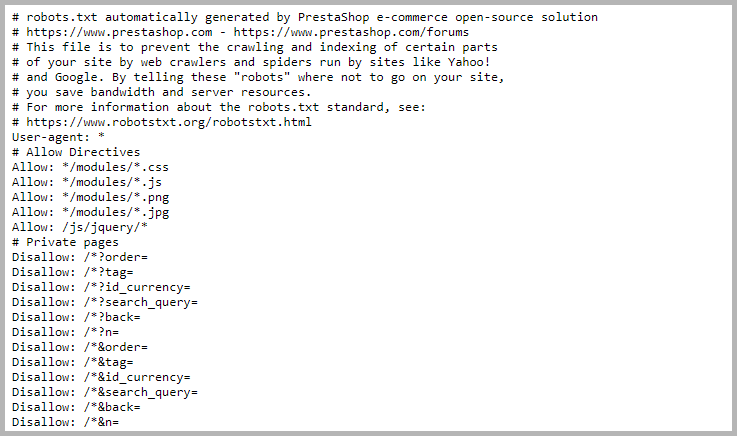Click the 'Disallow: /*?order=' line
The image size is (737, 436).
(79, 257)
